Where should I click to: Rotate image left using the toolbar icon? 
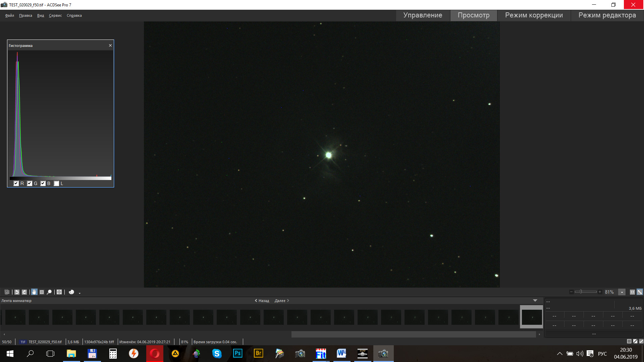pyautogui.click(x=17, y=292)
